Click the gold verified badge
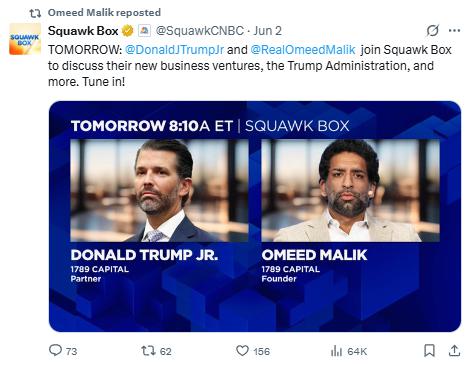Screen dimensions: 470x366 [127, 31]
